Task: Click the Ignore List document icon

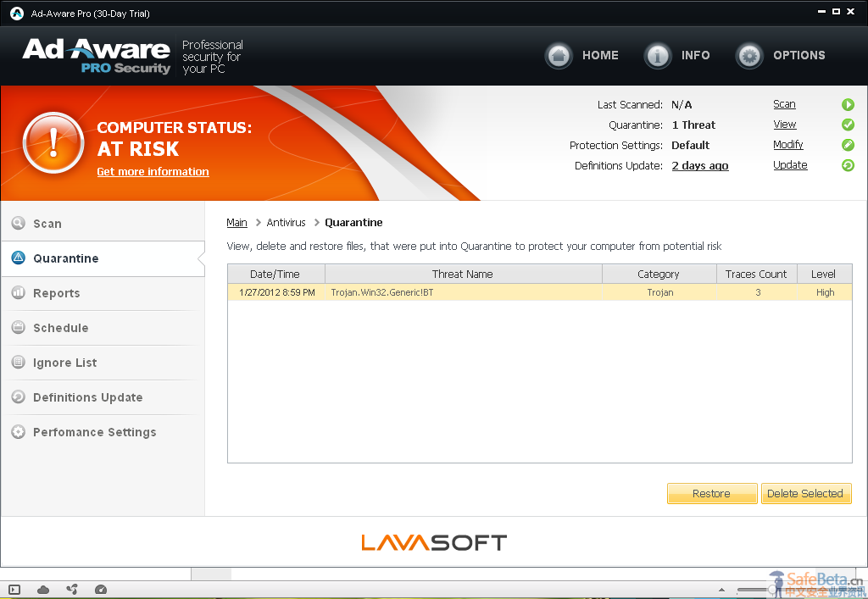Action: pyautogui.click(x=19, y=362)
